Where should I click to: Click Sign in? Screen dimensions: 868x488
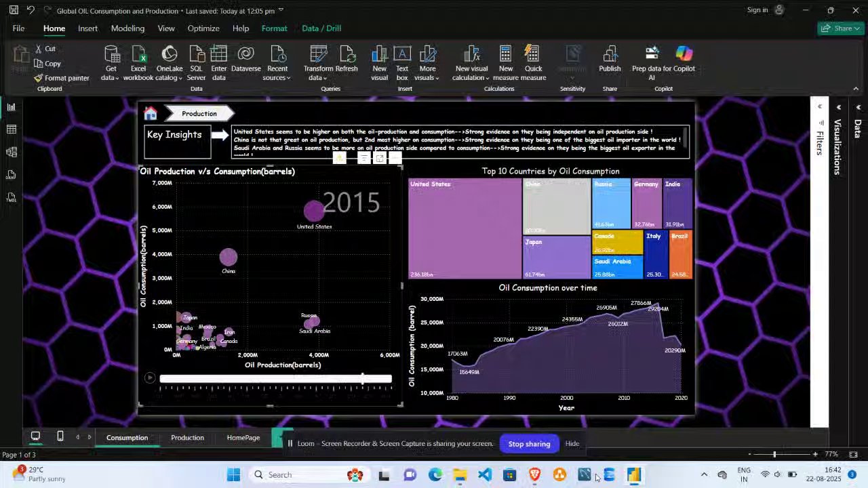pyautogui.click(x=757, y=9)
